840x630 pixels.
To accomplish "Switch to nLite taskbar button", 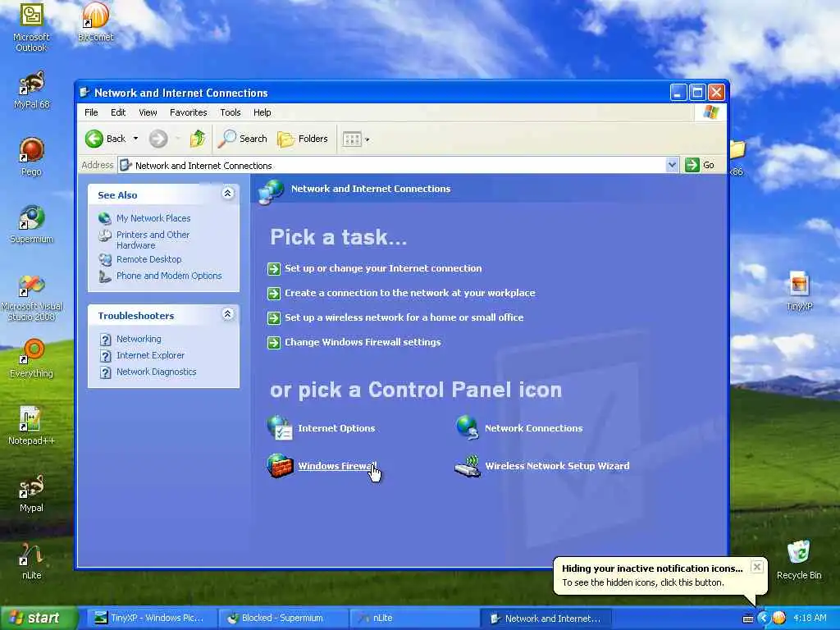I will coord(413,618).
